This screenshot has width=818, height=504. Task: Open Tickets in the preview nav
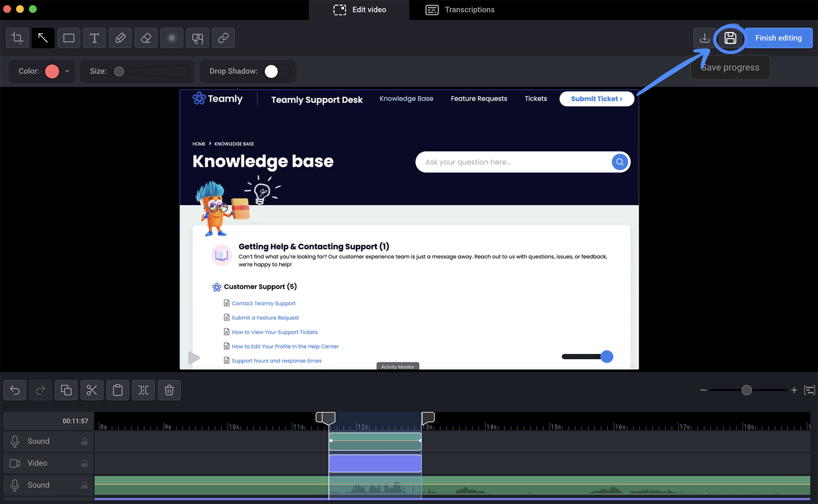[x=535, y=99]
